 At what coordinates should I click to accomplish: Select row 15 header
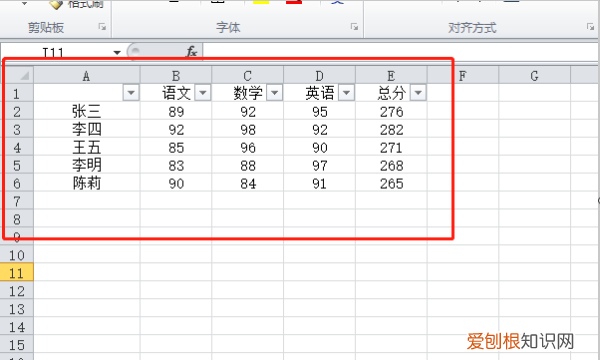click(17, 345)
